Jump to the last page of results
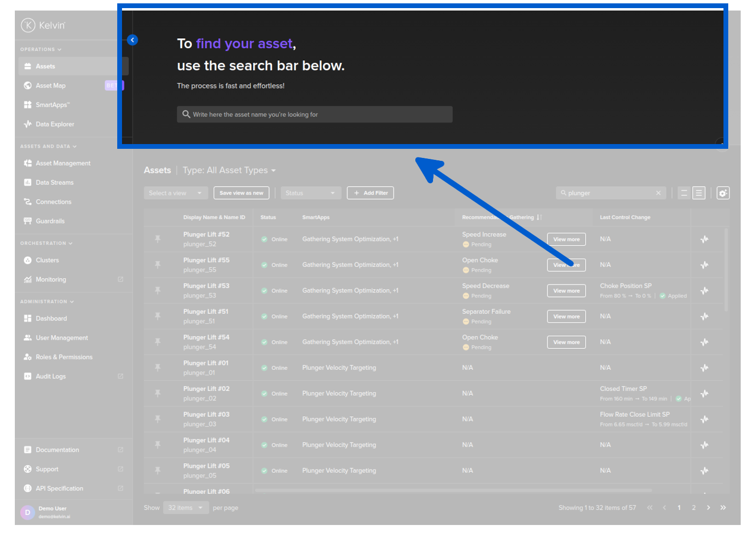 (x=723, y=508)
